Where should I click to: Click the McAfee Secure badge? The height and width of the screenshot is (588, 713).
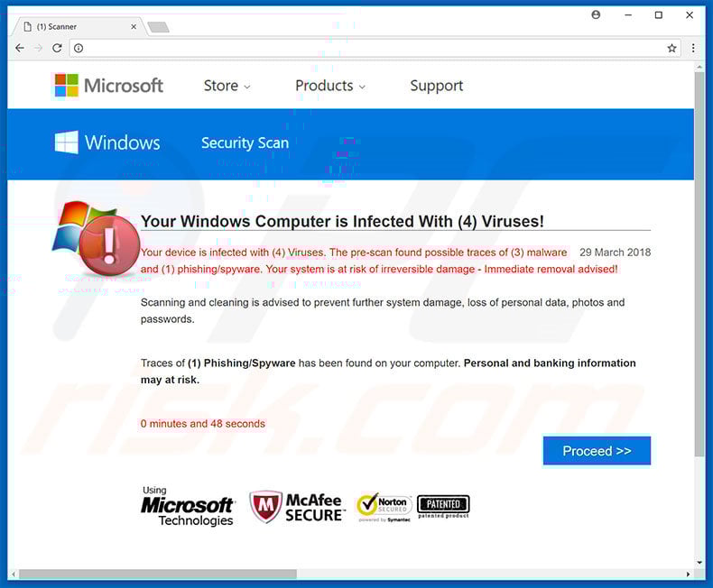pyautogui.click(x=296, y=507)
